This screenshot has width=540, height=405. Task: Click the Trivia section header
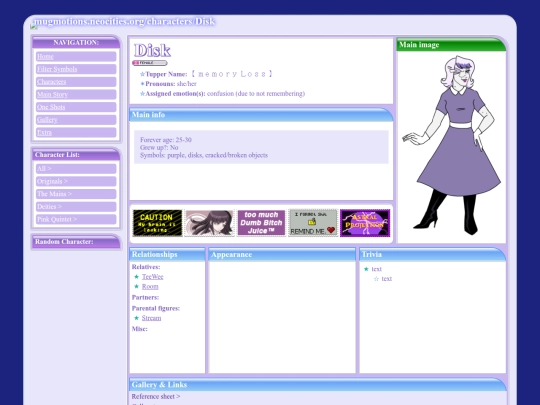433,255
